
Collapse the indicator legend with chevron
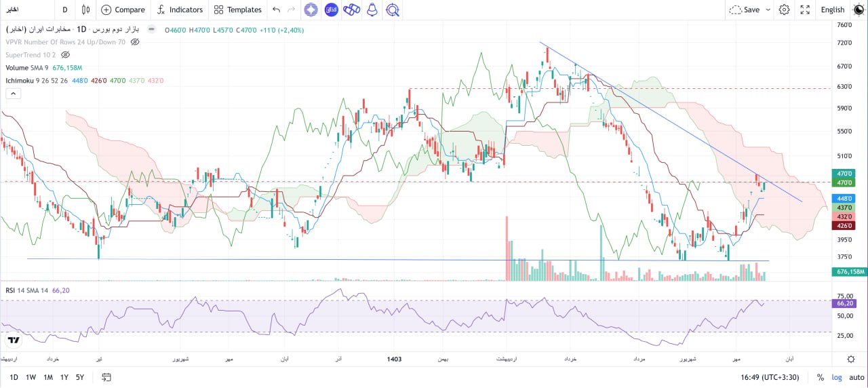click(12, 94)
